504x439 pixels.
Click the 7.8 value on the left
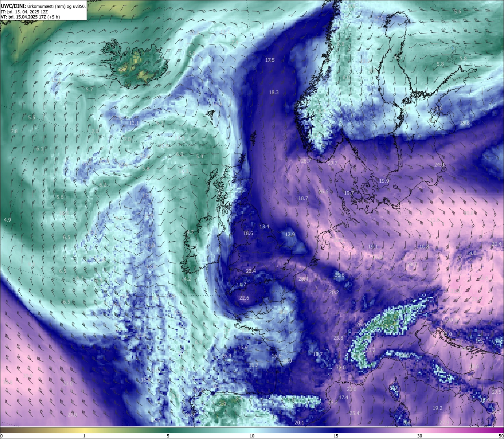tap(14, 131)
